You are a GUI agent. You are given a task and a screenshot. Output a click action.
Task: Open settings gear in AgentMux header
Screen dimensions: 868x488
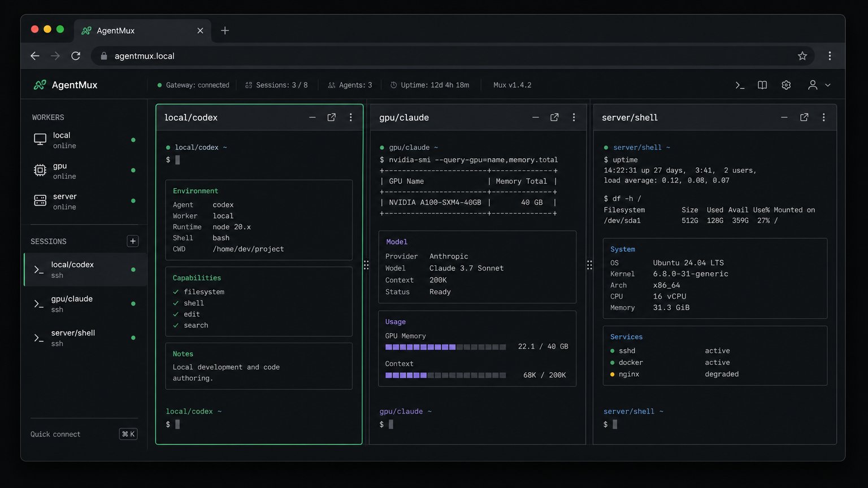point(786,85)
